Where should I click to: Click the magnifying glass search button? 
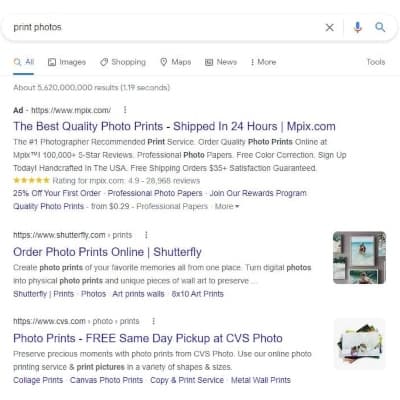(380, 27)
